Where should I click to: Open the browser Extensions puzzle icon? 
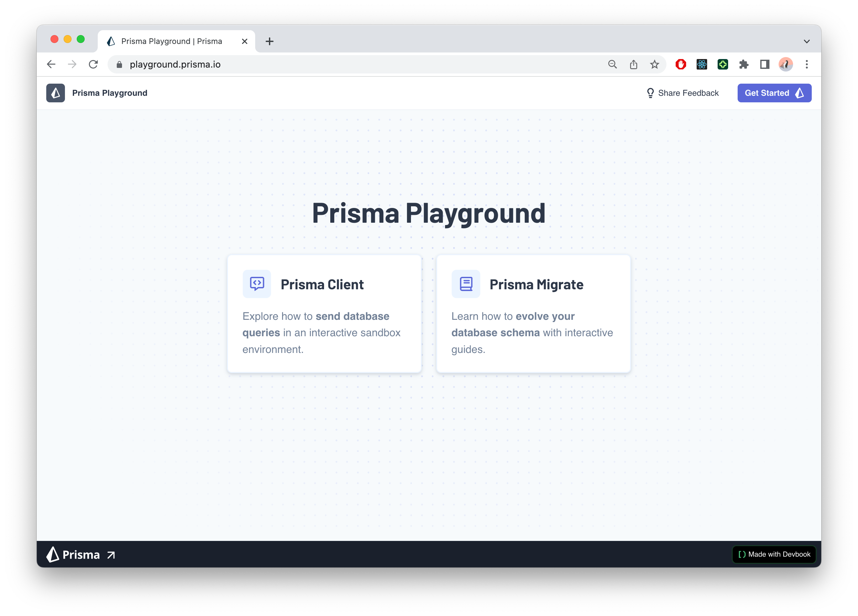744,64
